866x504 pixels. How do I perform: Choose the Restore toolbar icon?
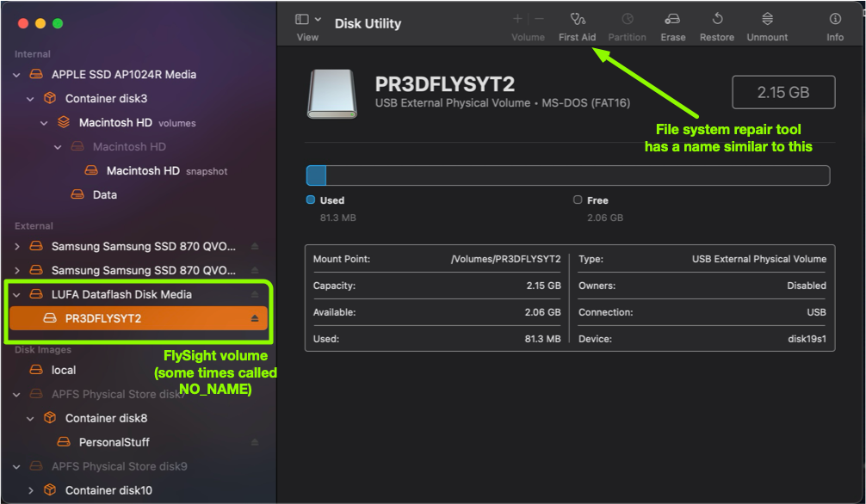[x=717, y=19]
